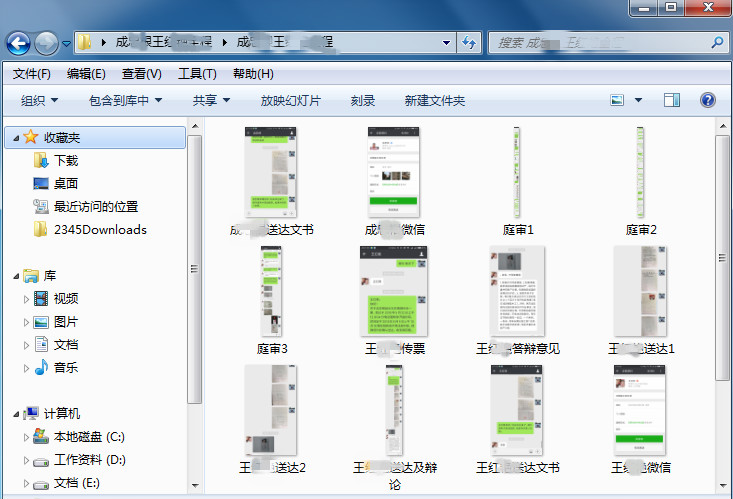Image resolution: width=733 pixels, height=499 pixels.
Task: Open the 工具(T) menu
Action: click(x=197, y=74)
